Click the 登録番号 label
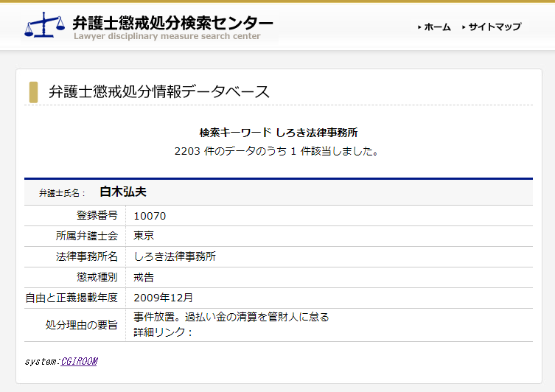The width and height of the screenshot is (555, 392). click(97, 215)
